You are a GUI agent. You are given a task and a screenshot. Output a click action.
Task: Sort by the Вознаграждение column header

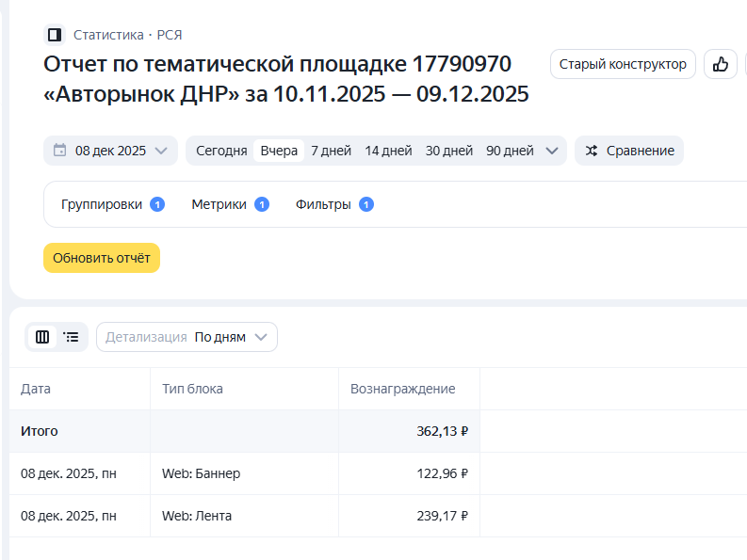coord(403,389)
